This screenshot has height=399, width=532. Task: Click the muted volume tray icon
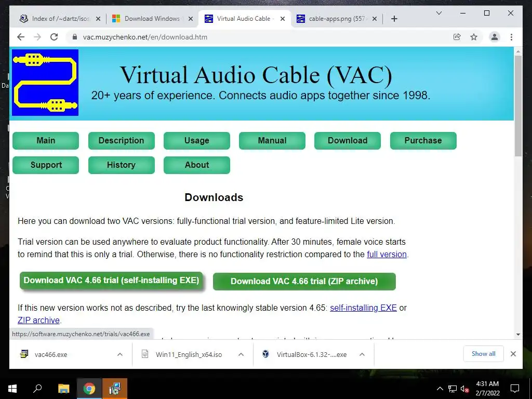pos(465,389)
